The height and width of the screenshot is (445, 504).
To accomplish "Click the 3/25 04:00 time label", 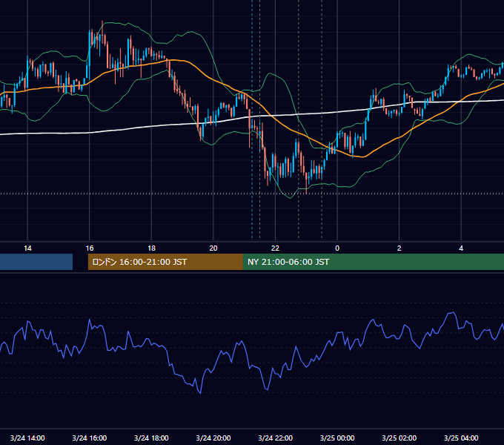I will tap(461, 438).
